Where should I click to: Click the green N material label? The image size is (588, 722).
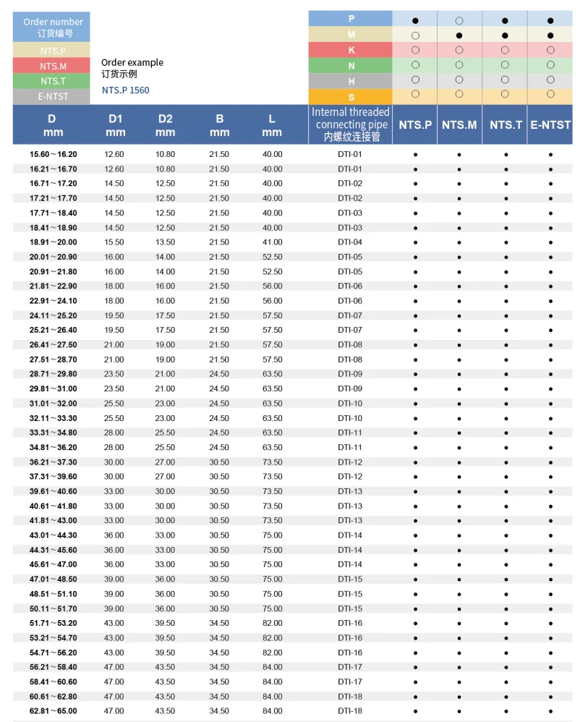click(x=350, y=66)
